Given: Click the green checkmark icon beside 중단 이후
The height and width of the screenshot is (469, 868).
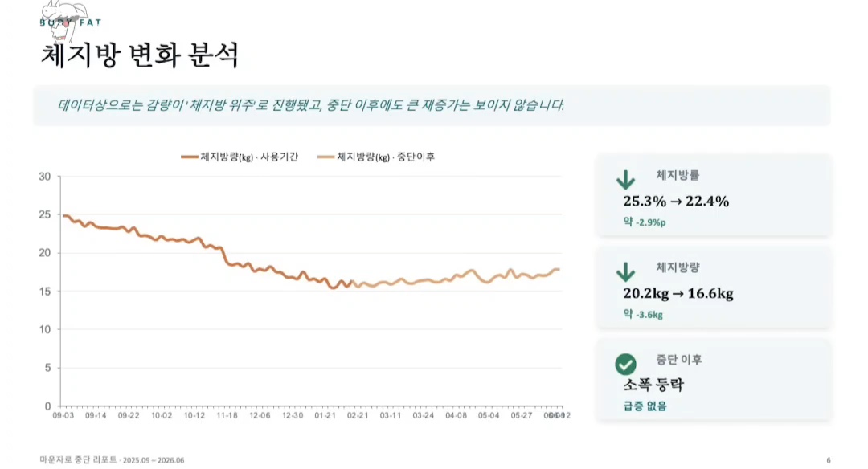Looking at the screenshot, I should point(625,365).
